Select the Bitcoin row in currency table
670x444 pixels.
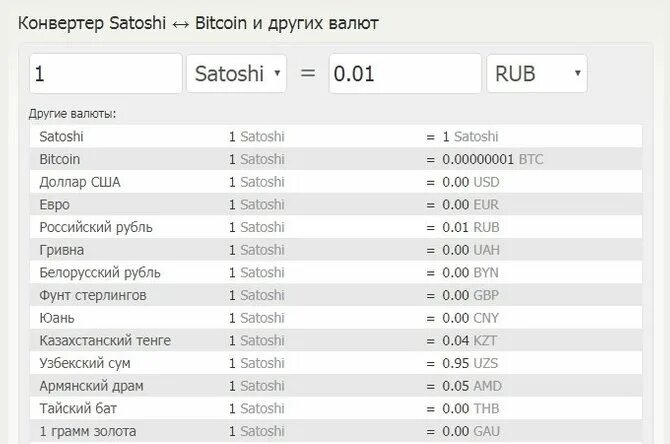pyautogui.click(x=336, y=159)
